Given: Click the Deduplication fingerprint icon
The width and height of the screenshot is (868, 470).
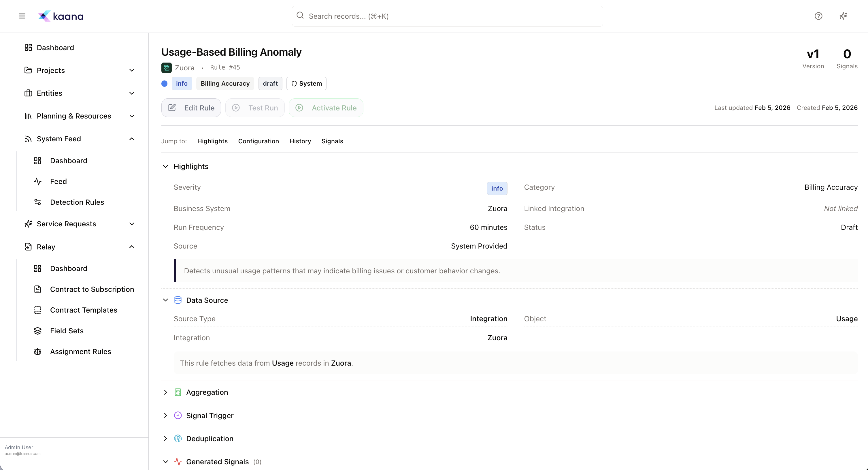Looking at the screenshot, I should pyautogui.click(x=178, y=438).
